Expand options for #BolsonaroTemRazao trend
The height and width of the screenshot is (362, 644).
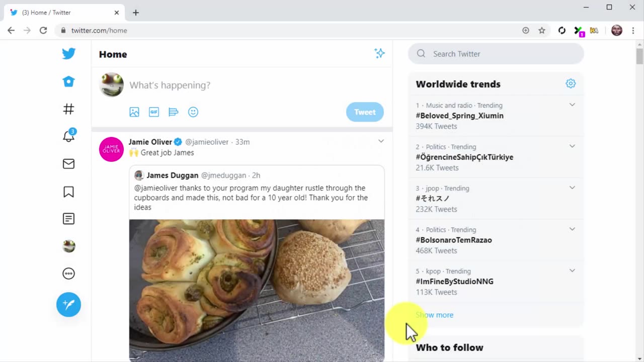coord(572,229)
